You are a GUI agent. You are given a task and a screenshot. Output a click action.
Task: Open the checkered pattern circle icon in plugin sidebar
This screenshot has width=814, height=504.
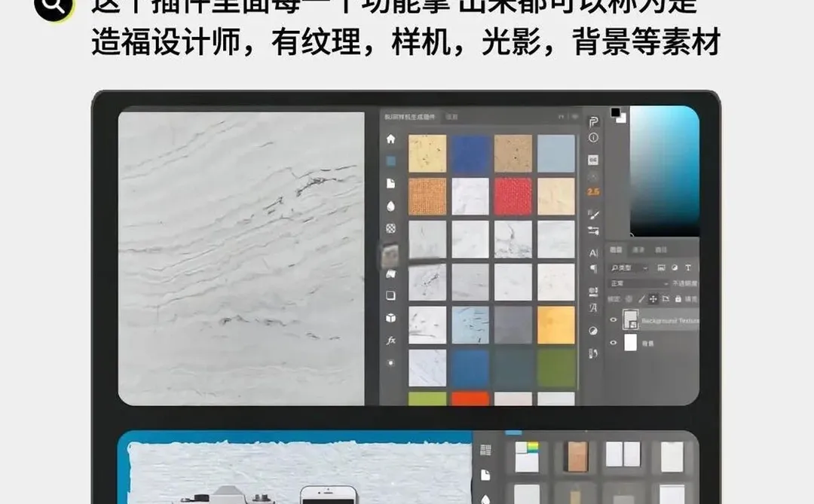(x=391, y=228)
